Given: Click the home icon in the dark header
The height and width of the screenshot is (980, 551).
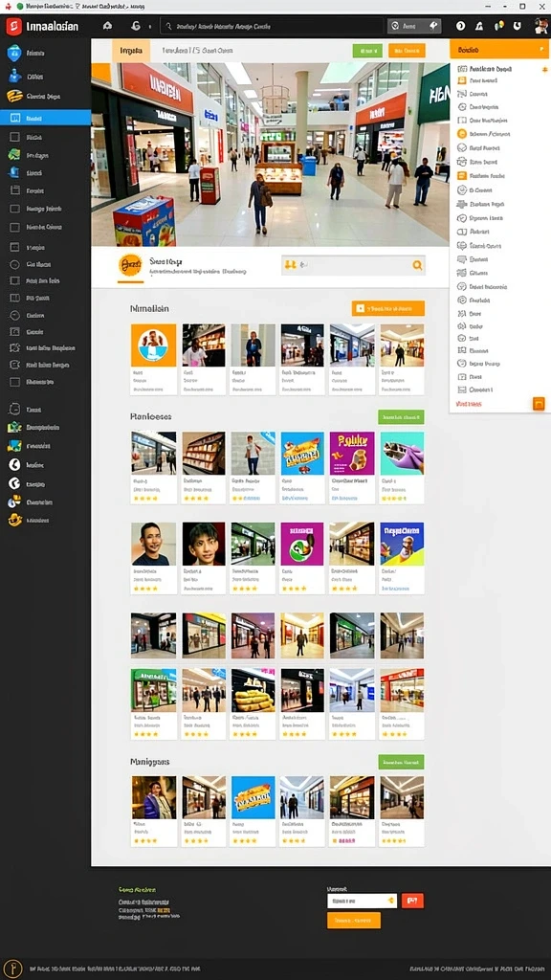Looking at the screenshot, I should [107, 26].
